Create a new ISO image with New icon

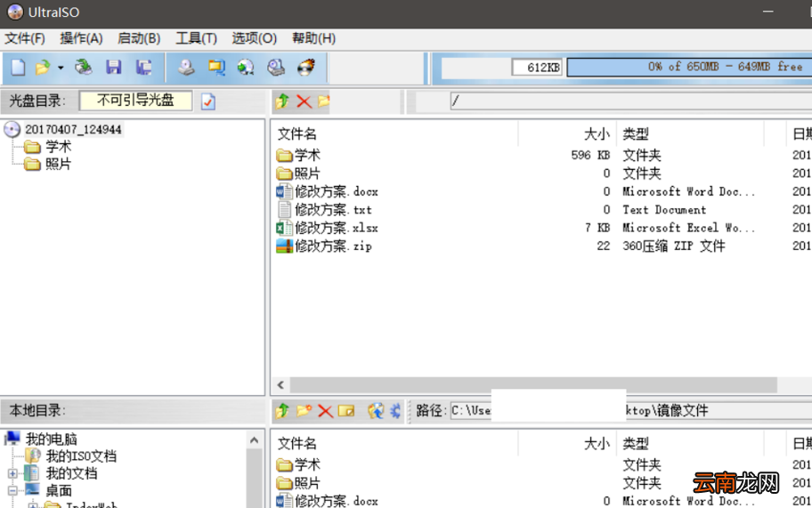(18, 68)
